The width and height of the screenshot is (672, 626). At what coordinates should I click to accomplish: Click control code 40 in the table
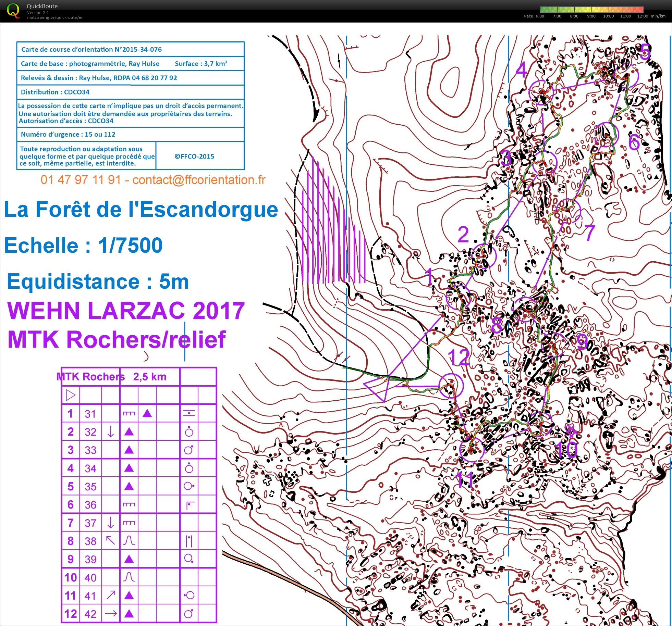pyautogui.click(x=90, y=577)
